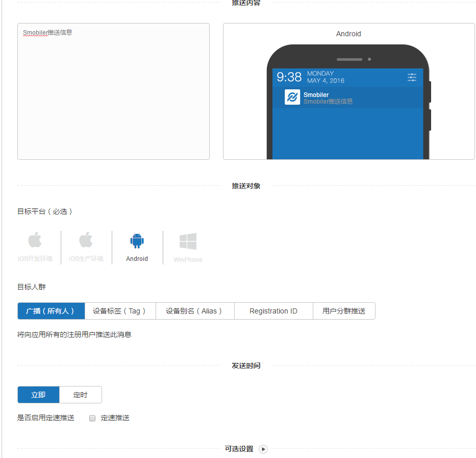The image size is (476, 458).
Task: Click inside the push content text area
Action: 114,91
